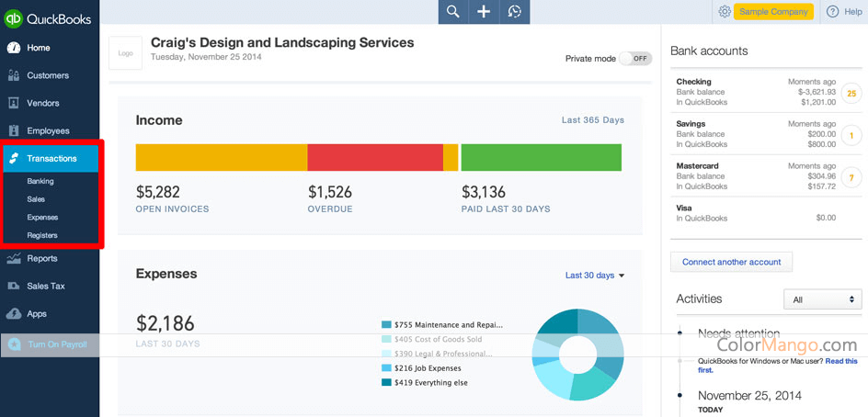The width and height of the screenshot is (868, 417).
Task: Click the expenses donut chart
Action: coord(578,354)
